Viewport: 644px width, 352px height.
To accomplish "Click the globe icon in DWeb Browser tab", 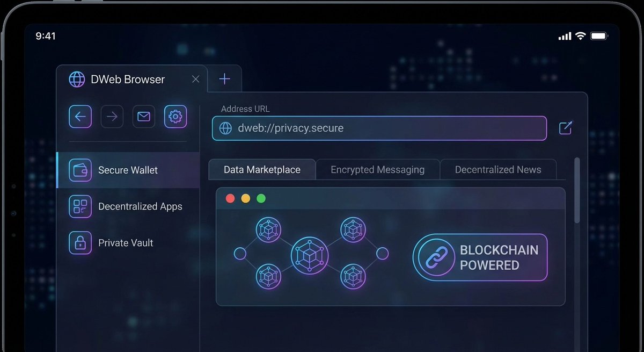I will pyautogui.click(x=77, y=80).
